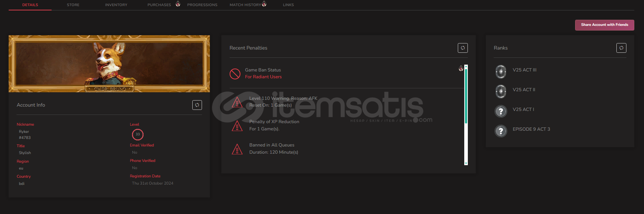The image size is (644, 214).
Task: Click the region value 'eu'
Action: (x=21, y=168)
